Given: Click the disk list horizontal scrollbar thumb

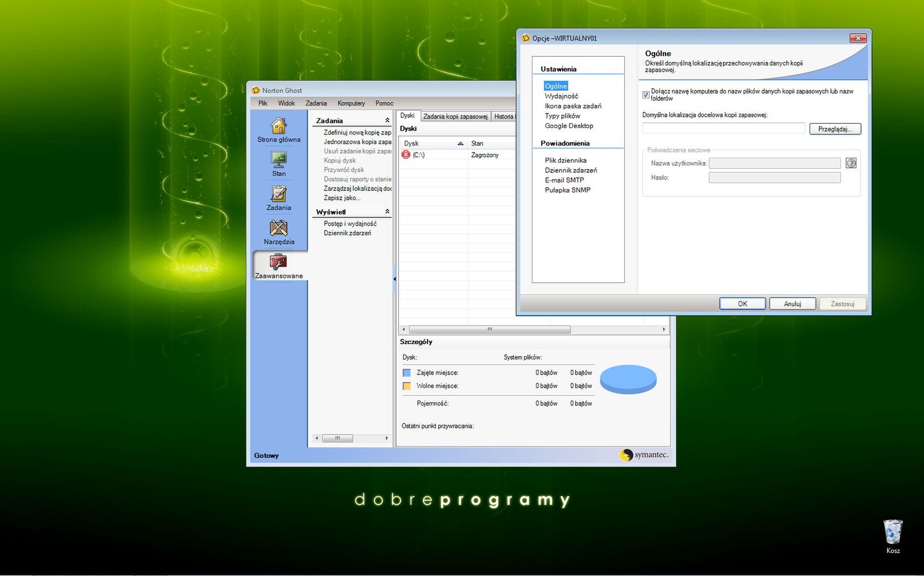Looking at the screenshot, I should (490, 329).
